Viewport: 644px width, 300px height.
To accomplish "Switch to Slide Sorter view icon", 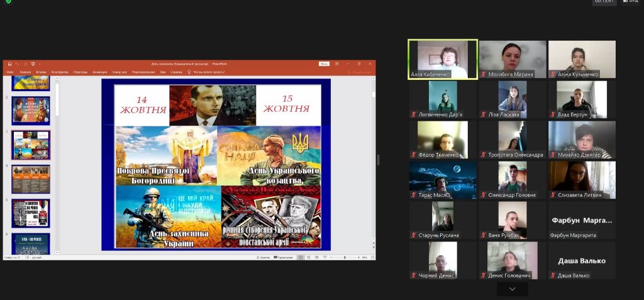I will click(x=309, y=257).
